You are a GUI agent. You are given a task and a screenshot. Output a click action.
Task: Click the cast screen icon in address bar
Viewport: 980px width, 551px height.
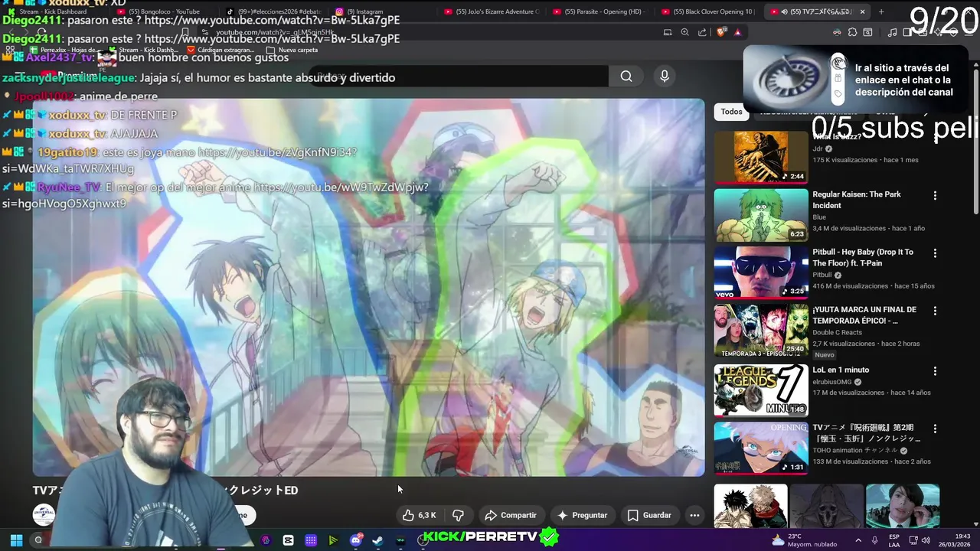(x=668, y=32)
